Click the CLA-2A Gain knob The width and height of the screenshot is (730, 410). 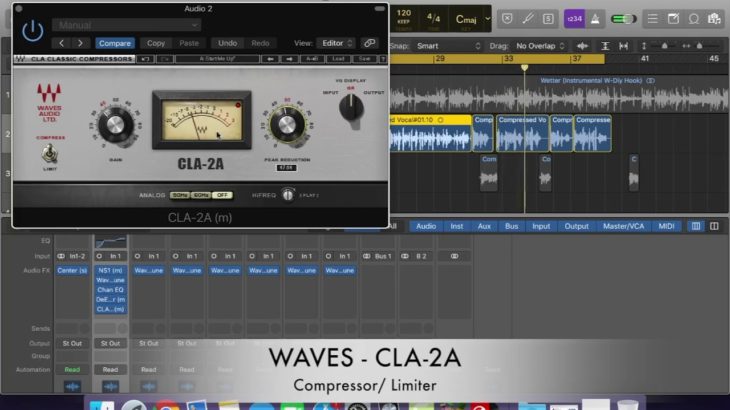115,125
